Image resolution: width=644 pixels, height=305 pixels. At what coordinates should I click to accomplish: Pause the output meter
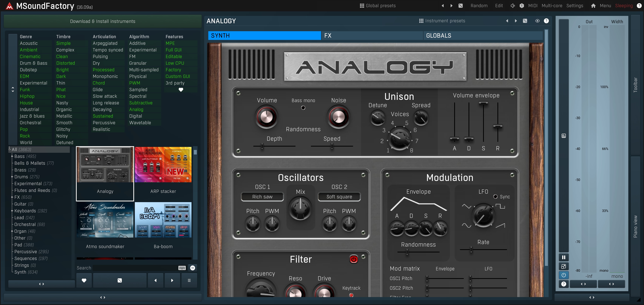(x=564, y=258)
